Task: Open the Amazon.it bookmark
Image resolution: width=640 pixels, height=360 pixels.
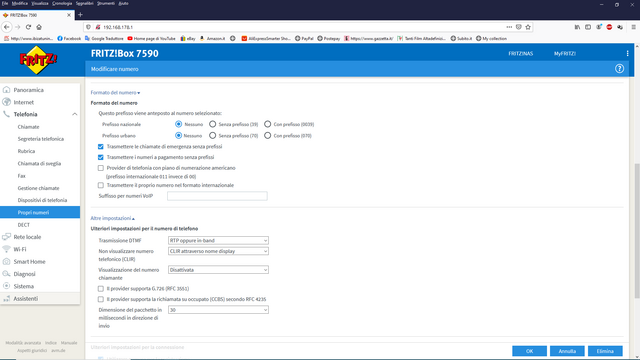Action: coord(212,38)
